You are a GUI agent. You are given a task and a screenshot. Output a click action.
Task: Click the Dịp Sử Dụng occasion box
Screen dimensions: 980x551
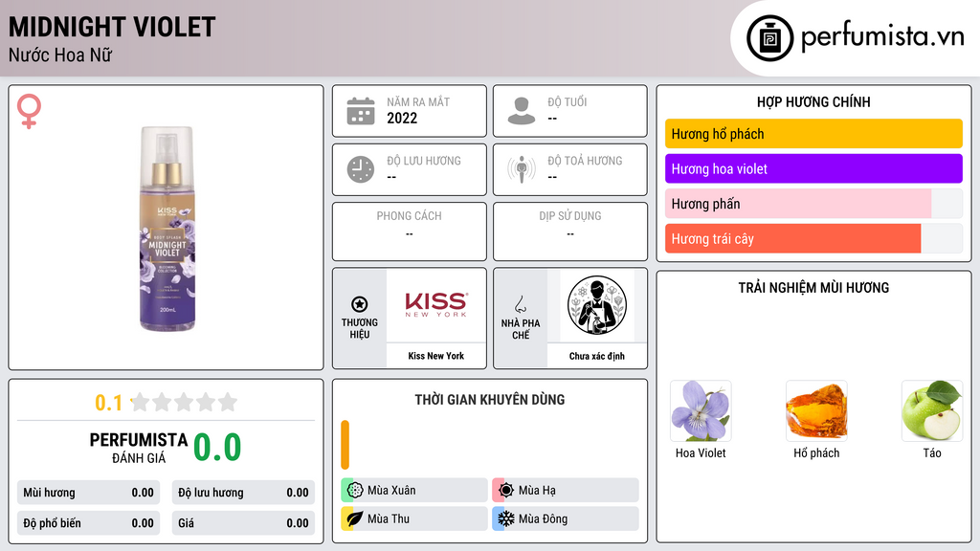(x=570, y=231)
